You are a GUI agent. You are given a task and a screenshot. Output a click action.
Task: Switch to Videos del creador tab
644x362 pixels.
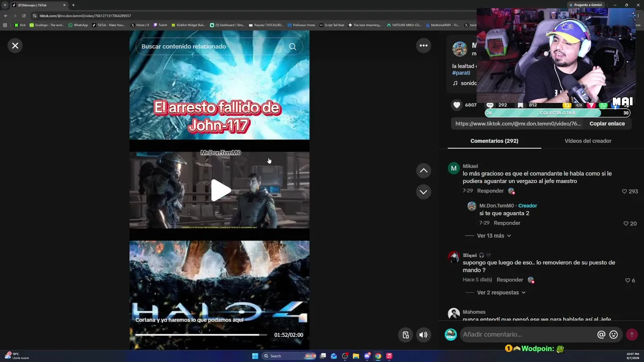tap(588, 141)
